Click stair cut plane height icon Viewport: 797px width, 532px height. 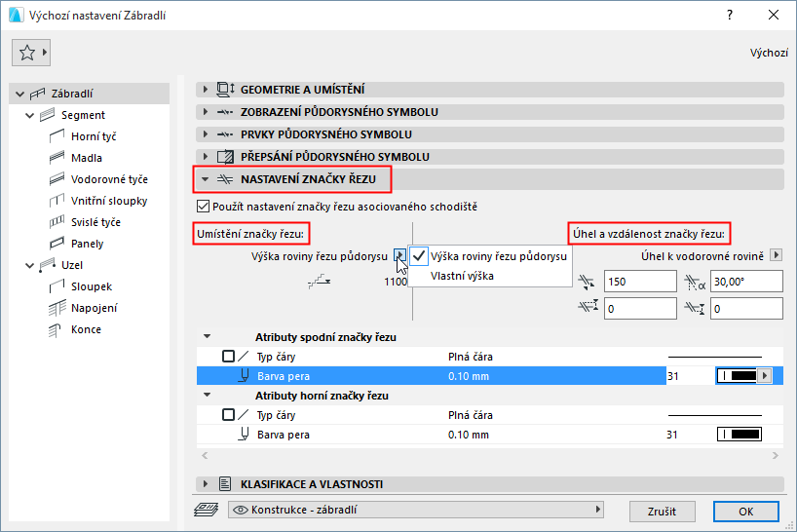point(320,281)
